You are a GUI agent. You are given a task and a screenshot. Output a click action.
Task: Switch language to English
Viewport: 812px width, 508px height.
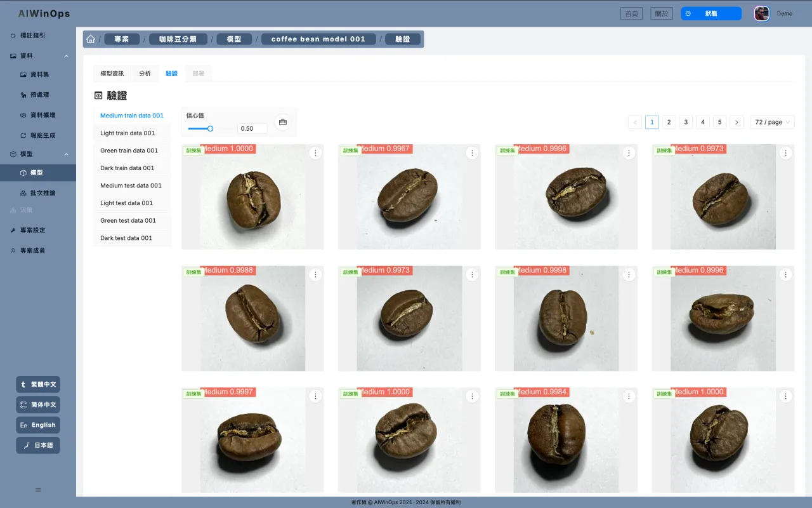[x=38, y=425]
